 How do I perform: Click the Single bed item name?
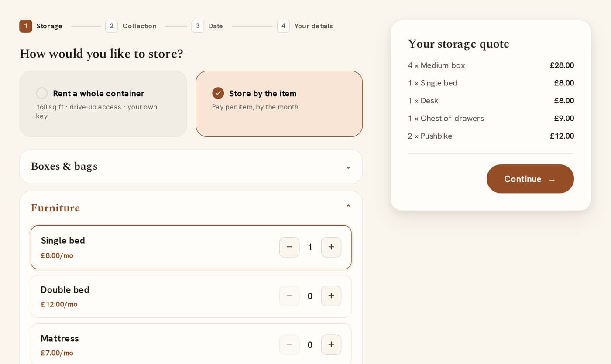63,241
